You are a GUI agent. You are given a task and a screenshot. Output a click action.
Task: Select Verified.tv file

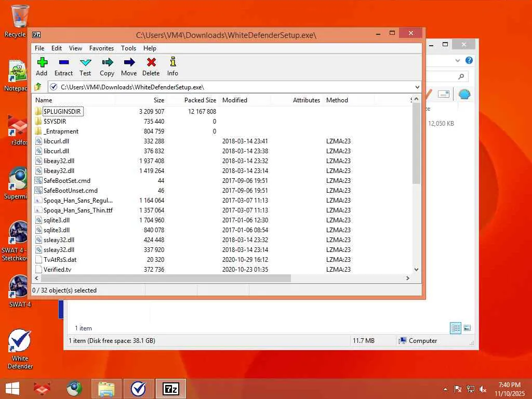click(57, 270)
